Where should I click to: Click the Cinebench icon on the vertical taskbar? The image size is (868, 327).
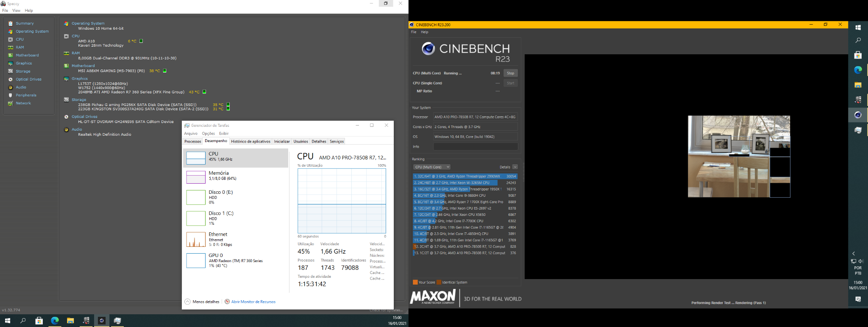858,115
